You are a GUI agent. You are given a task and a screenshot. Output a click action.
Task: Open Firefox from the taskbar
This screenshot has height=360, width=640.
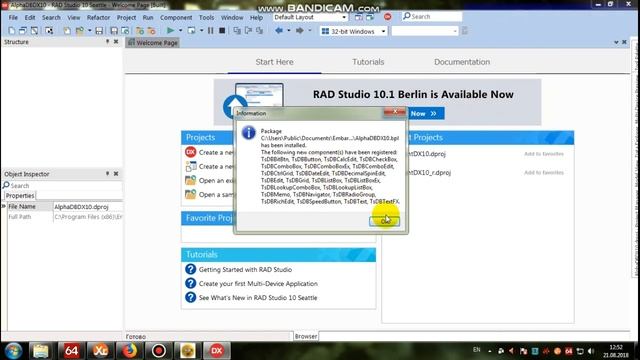129,351
